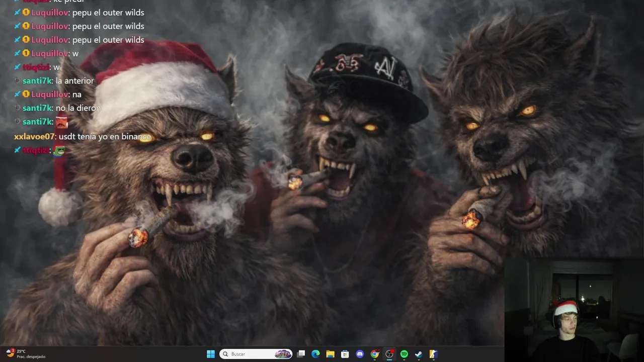Open the Windows Start menu
This screenshot has width=644, height=362.
coord(211,354)
